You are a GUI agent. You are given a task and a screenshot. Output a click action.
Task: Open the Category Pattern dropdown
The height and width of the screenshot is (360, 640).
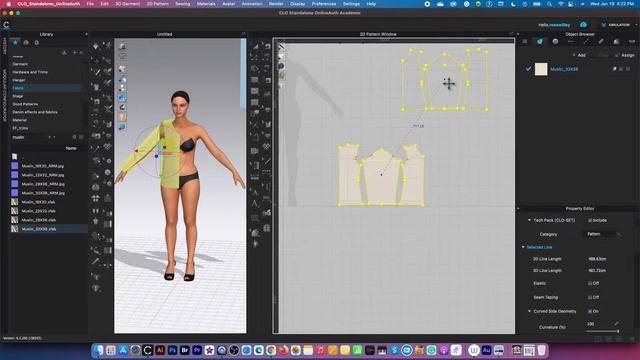(602, 234)
